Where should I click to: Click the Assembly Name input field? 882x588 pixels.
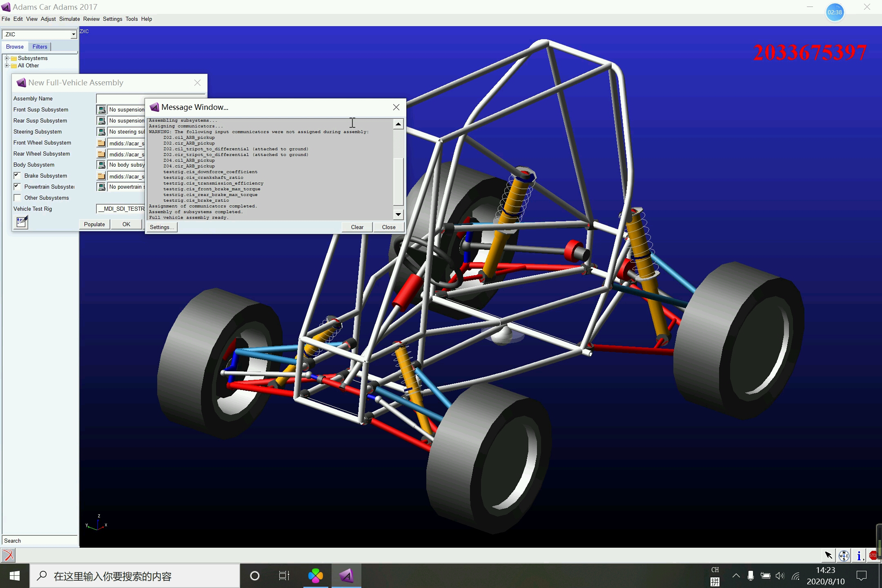(151, 98)
